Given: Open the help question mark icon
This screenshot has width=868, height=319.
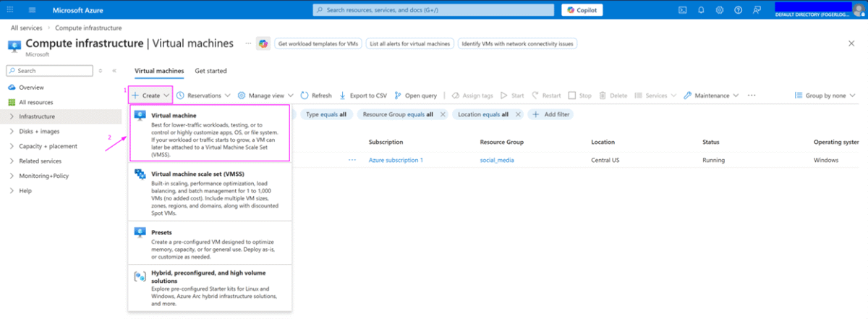Looking at the screenshot, I should point(738,10).
